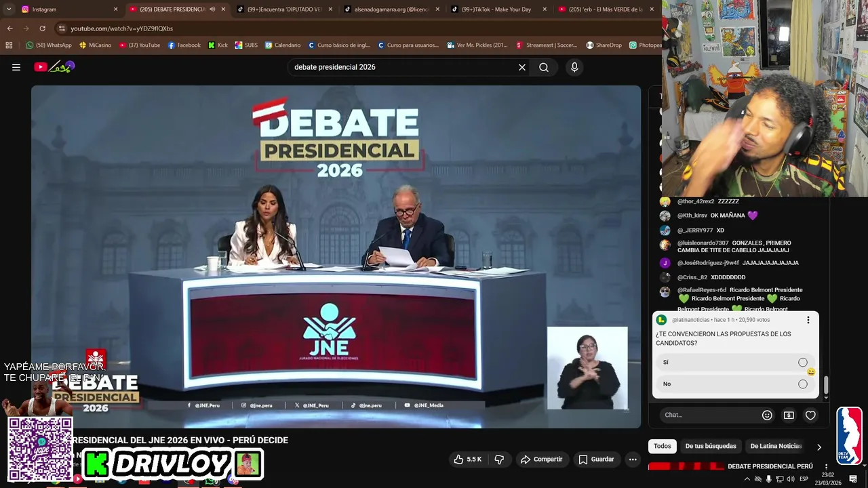Open the MiCasino bookmark
This screenshot has height=488, width=868.
click(x=95, y=45)
